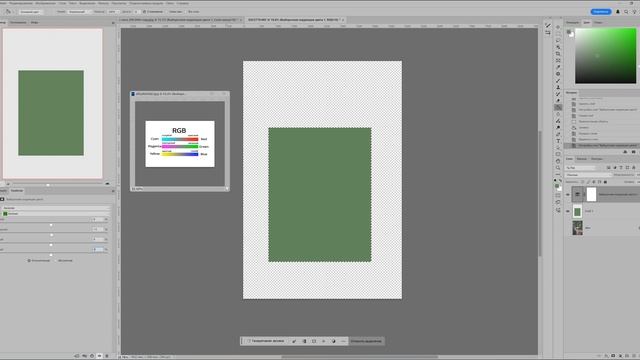Toggle the All Layers checkbox

point(186,12)
